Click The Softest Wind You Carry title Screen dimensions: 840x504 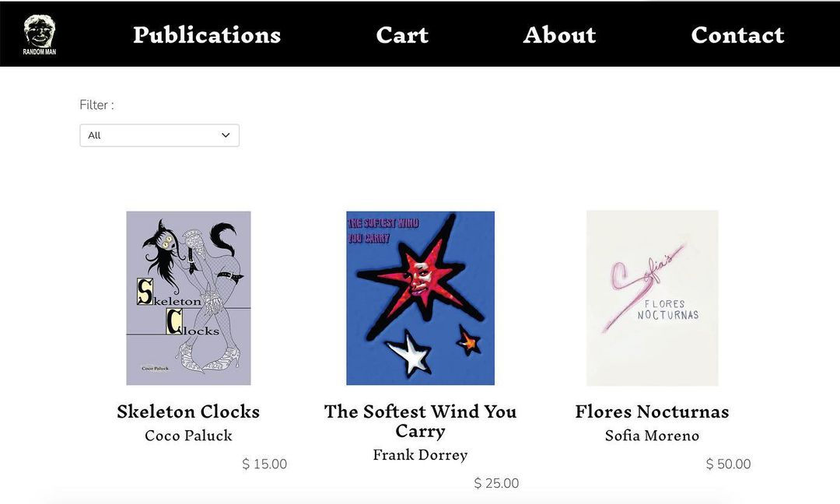coord(420,421)
